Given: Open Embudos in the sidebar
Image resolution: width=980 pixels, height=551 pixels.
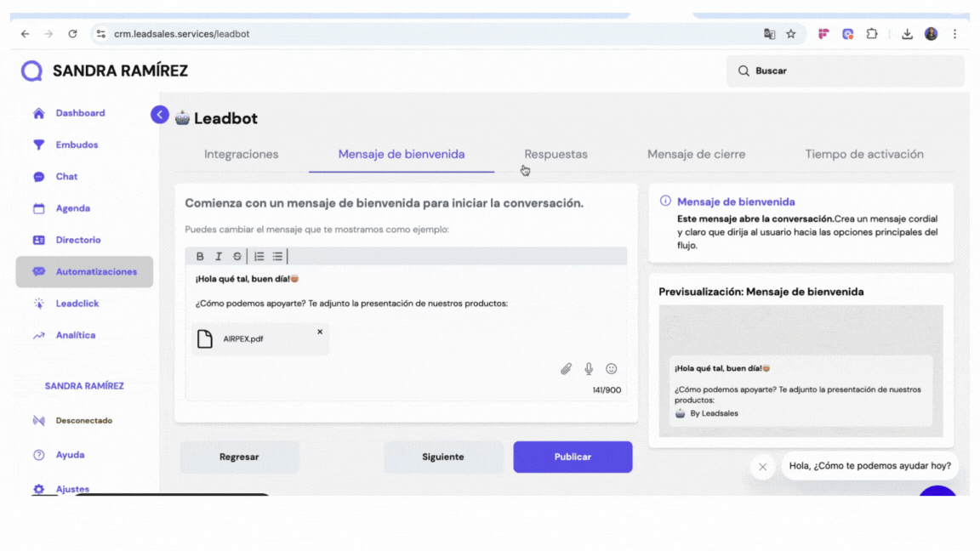Looking at the screenshot, I should click(77, 145).
